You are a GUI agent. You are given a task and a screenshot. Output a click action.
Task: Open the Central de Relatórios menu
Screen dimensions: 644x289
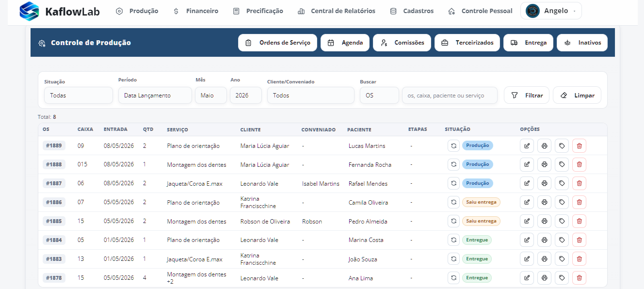point(337,11)
